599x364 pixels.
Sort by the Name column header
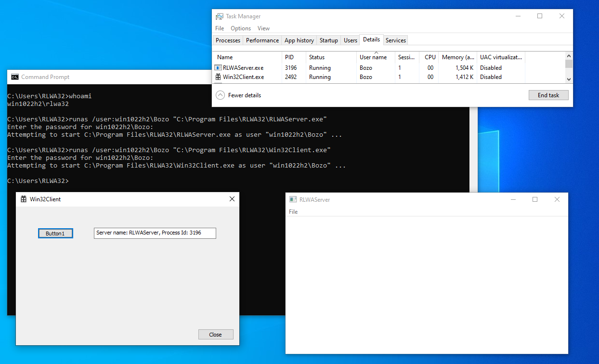247,57
